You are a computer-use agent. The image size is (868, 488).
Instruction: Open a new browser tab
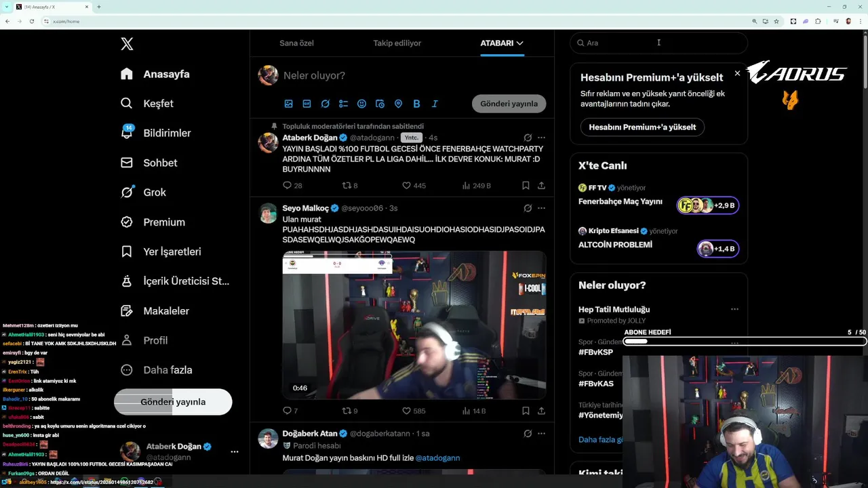point(99,7)
